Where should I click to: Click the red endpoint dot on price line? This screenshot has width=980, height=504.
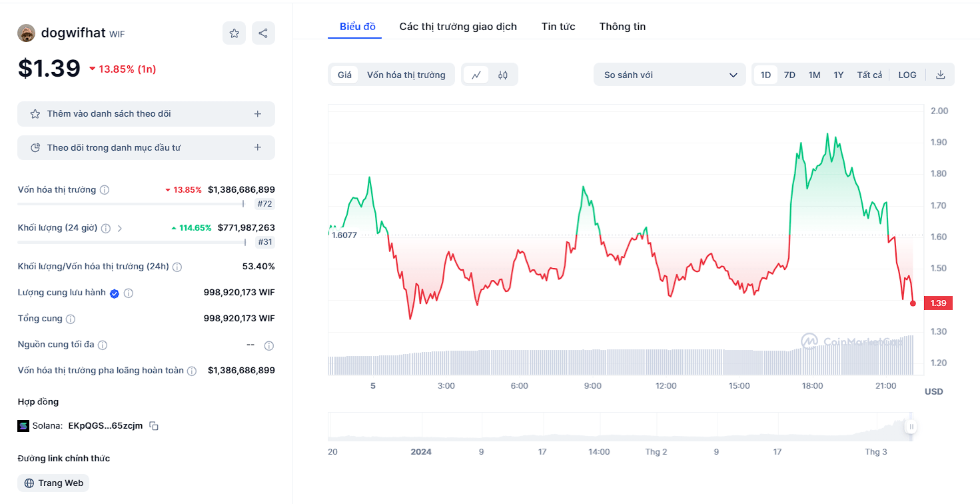pos(913,303)
